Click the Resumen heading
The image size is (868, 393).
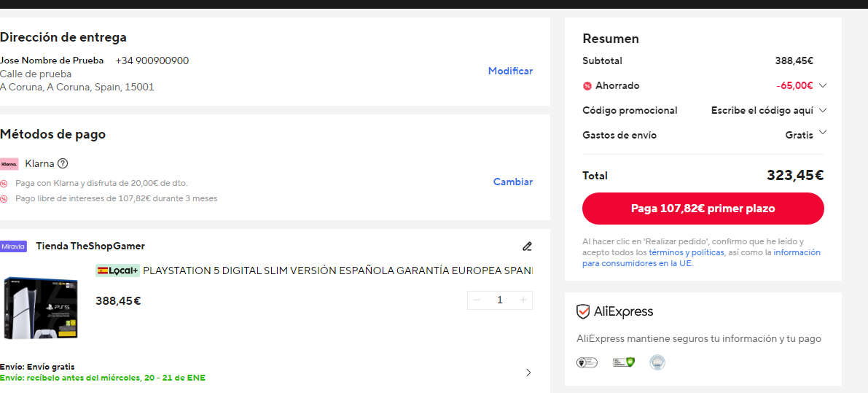(x=611, y=39)
